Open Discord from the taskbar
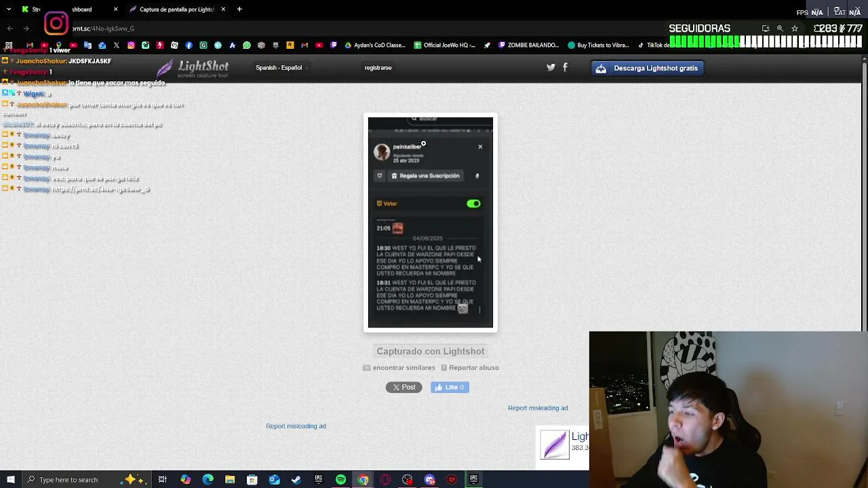The width and height of the screenshot is (868, 488). point(429,480)
